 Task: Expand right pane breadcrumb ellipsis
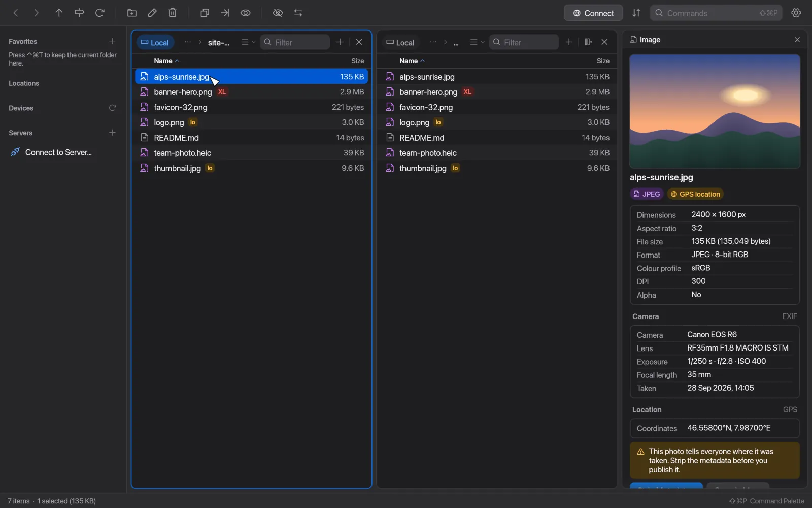pyautogui.click(x=433, y=42)
